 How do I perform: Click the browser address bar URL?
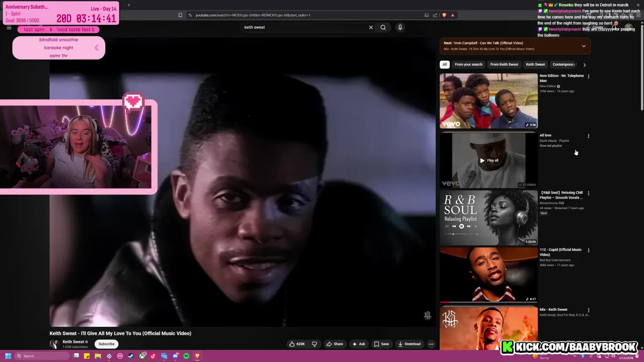point(253,15)
